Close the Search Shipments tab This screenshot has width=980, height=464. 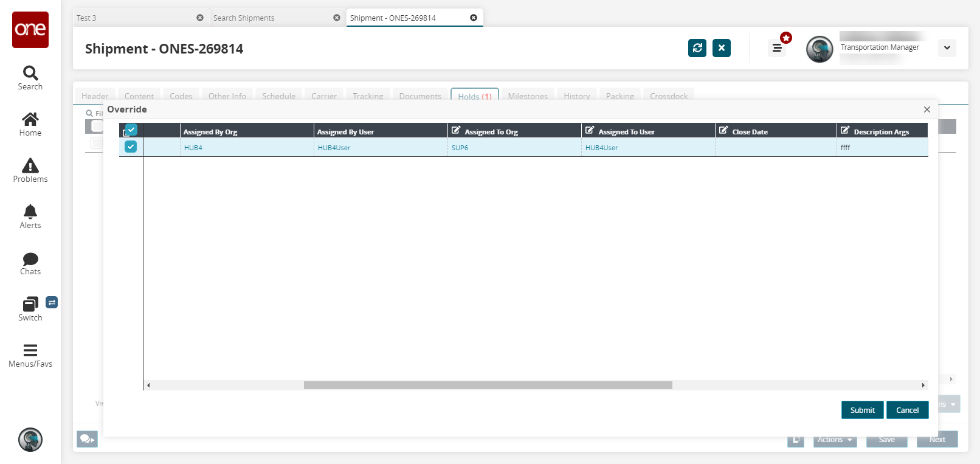[x=337, y=18]
